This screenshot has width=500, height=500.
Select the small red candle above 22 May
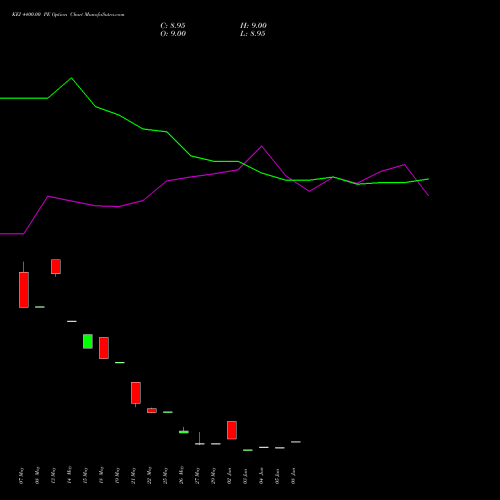point(152,410)
